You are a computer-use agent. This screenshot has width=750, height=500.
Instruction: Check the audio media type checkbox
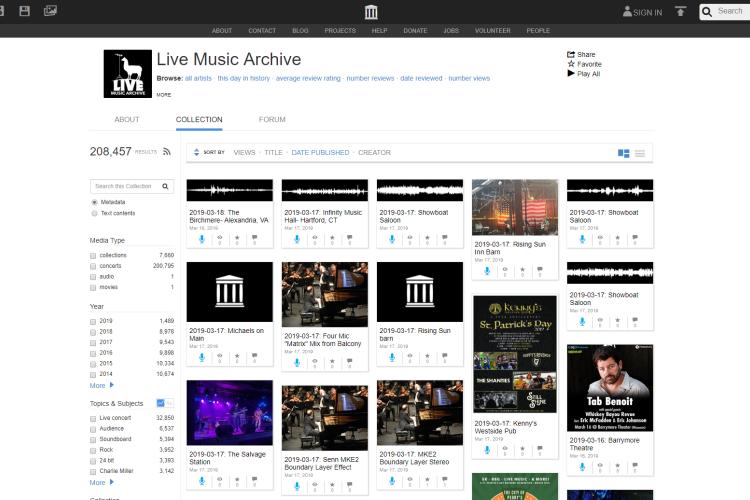coord(93,277)
